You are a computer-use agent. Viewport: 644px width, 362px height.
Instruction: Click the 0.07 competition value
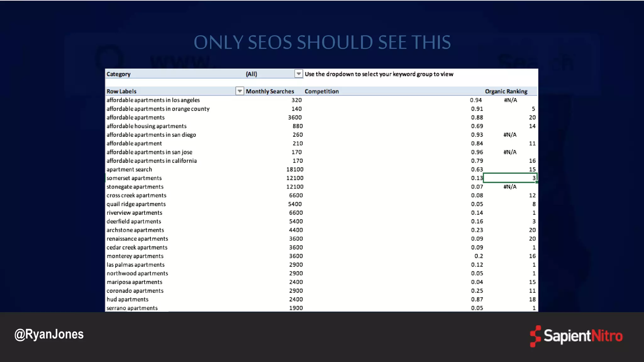click(477, 187)
